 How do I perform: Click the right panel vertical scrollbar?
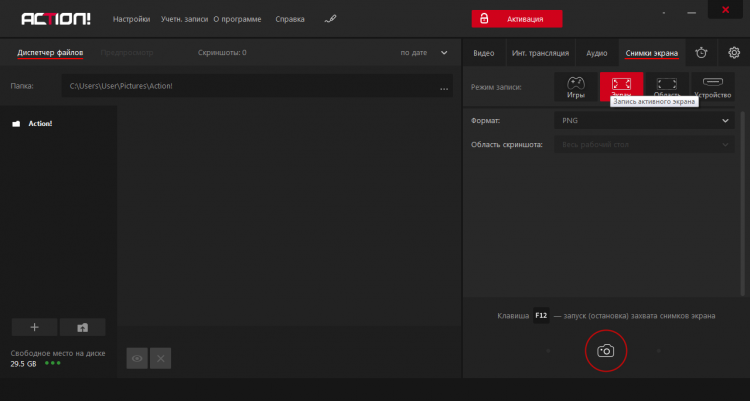pyautogui.click(x=743, y=203)
